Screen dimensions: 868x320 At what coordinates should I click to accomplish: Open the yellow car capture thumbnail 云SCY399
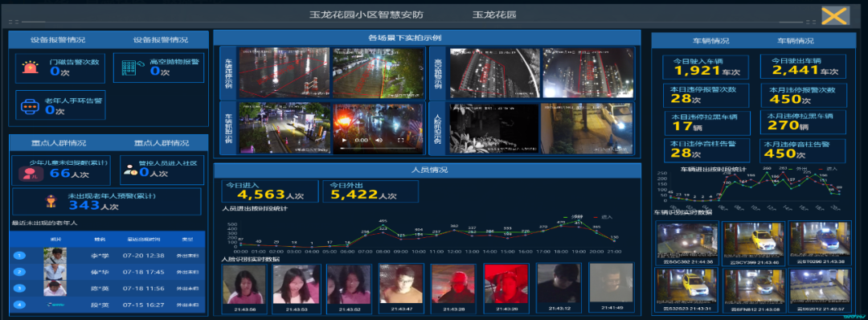point(753,243)
